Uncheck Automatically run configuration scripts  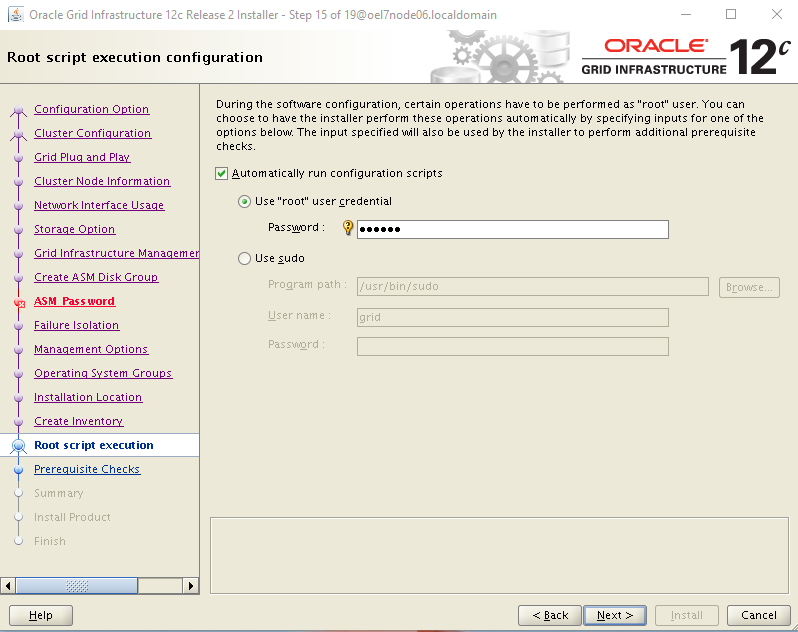coord(222,174)
